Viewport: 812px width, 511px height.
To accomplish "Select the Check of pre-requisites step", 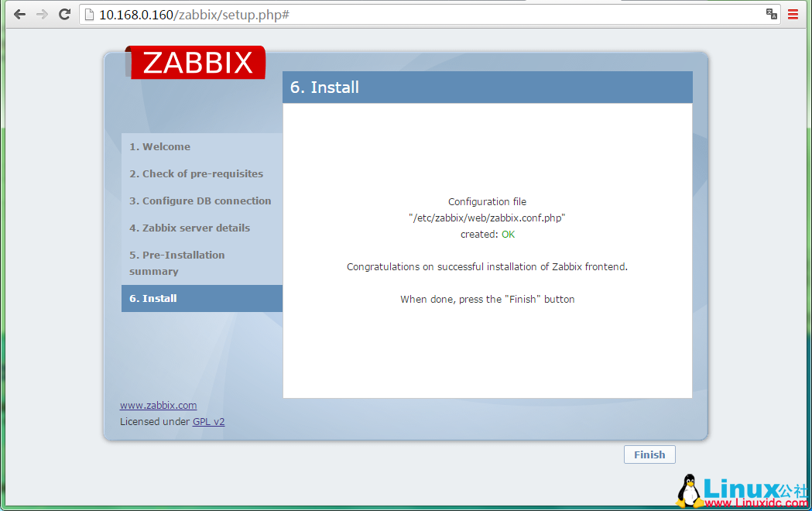I will (196, 173).
